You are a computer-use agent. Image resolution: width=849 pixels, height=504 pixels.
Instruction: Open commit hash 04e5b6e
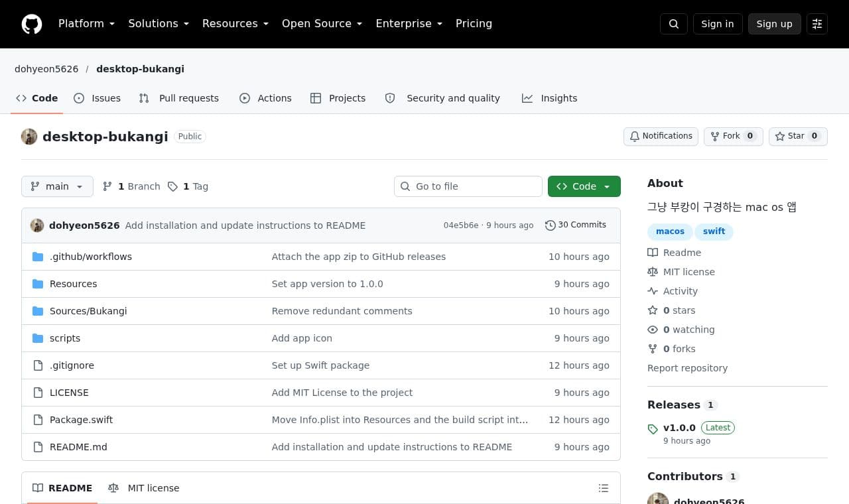pyautogui.click(x=461, y=225)
